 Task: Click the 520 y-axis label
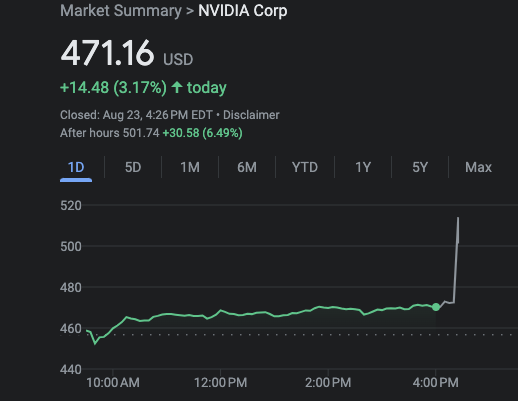(x=71, y=206)
